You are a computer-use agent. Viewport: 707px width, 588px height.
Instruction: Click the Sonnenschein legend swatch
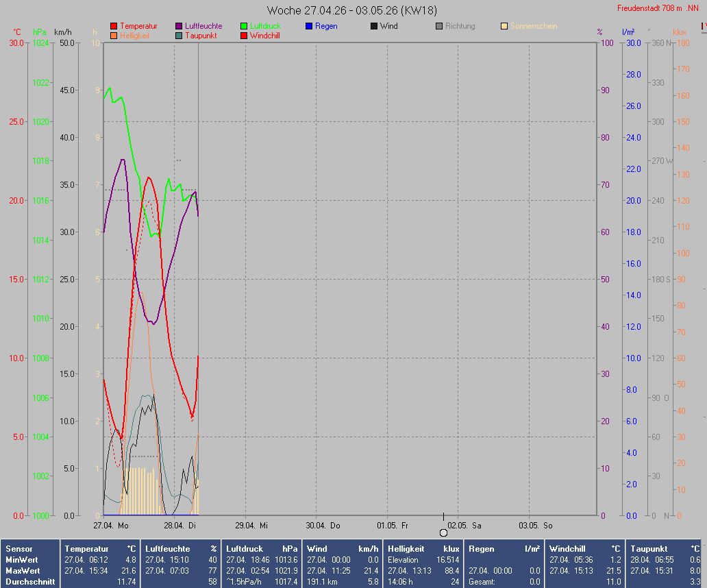pos(504,26)
